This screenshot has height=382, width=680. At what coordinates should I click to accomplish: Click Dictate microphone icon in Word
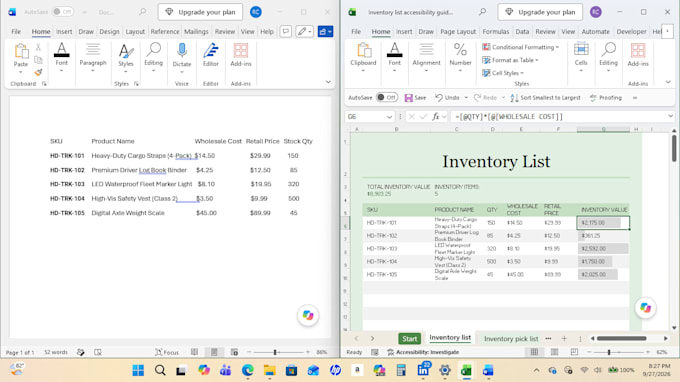[x=182, y=51]
